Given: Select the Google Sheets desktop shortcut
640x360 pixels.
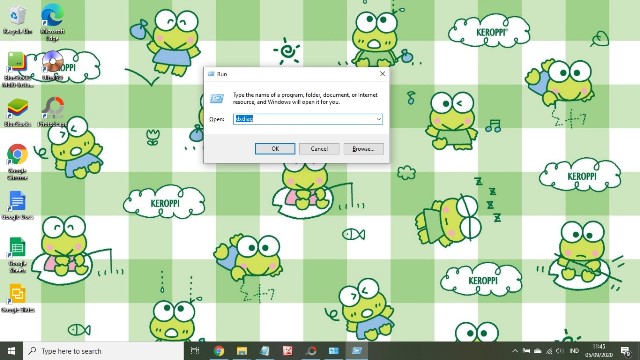Looking at the screenshot, I should 17,255.
